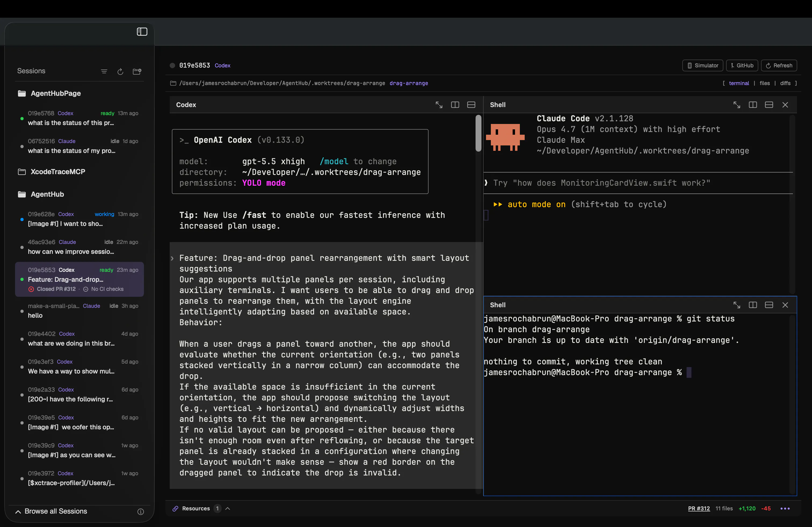
Task: Click the Closed PR #312 badge
Action: (52, 289)
